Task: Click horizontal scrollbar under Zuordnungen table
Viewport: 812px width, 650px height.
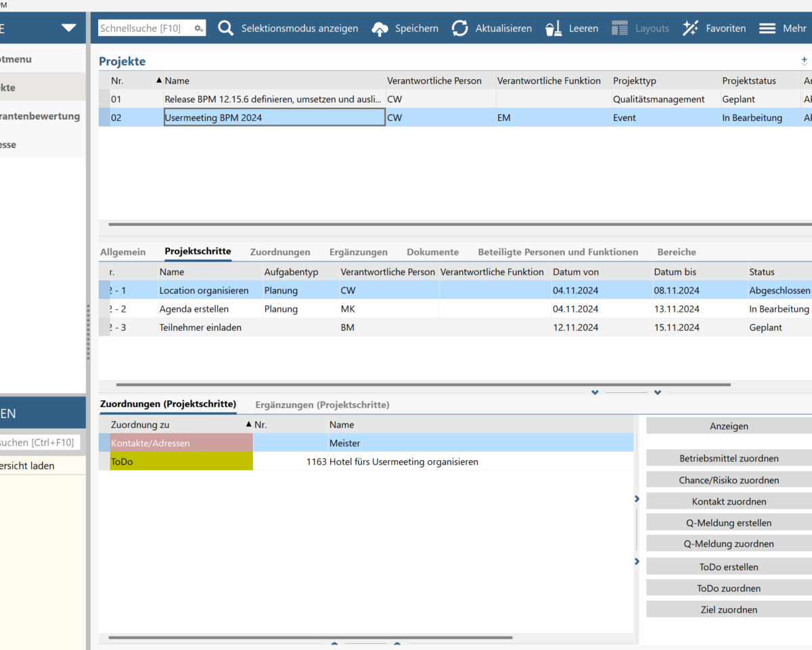Action: (x=311, y=637)
